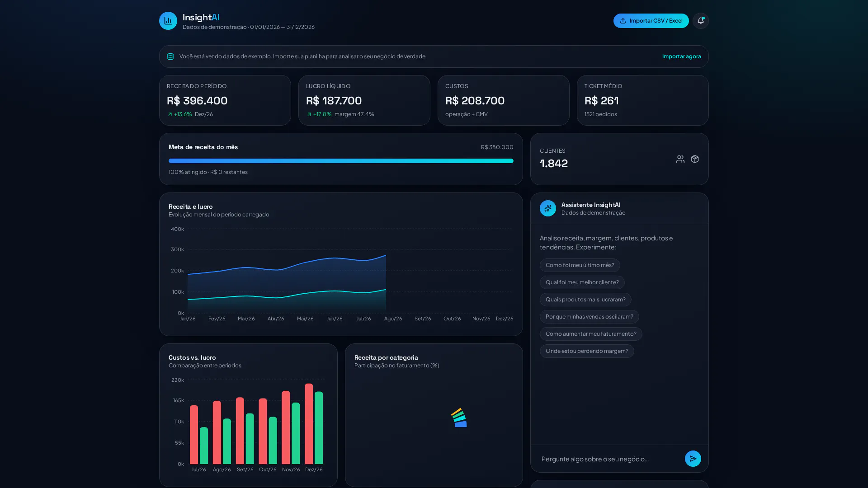Ask "Como foi meu último mês?"
Viewport: 868px width, 488px height.
pyautogui.click(x=580, y=265)
